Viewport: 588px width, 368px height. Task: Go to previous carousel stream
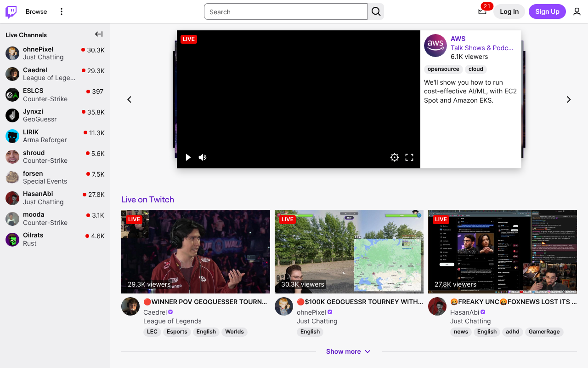click(130, 99)
